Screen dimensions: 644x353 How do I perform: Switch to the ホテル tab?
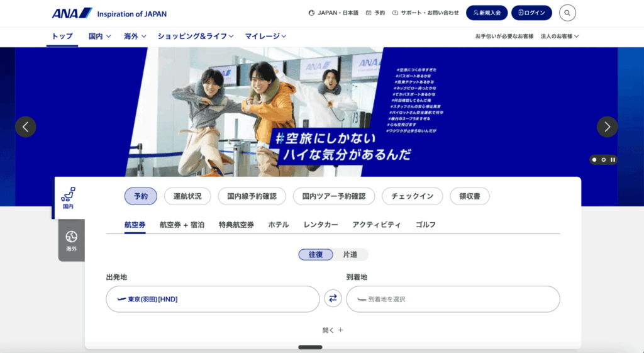tap(279, 225)
